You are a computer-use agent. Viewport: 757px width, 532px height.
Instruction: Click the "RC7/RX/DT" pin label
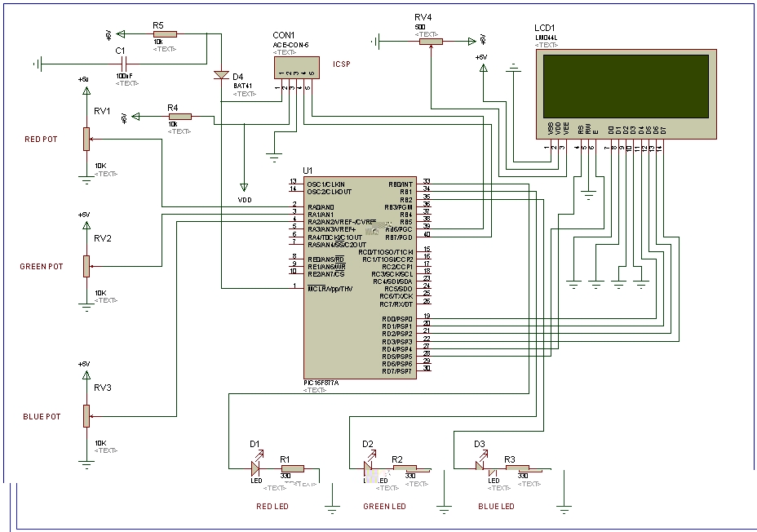point(396,304)
